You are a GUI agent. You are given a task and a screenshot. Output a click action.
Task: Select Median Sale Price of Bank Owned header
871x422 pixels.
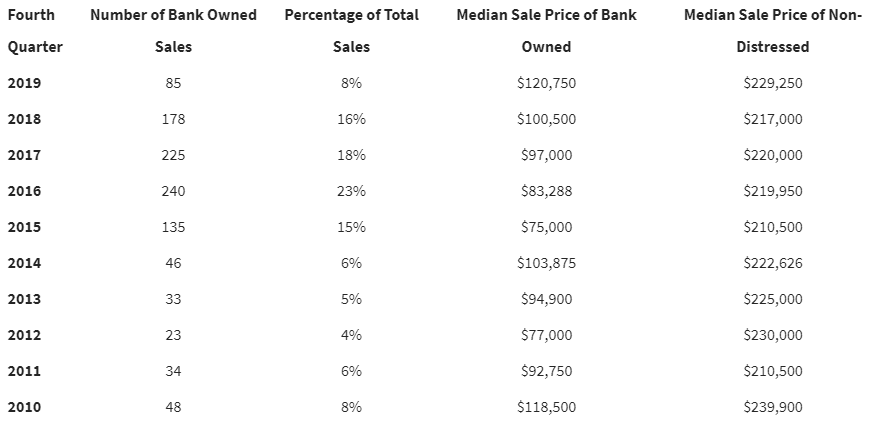pyautogui.click(x=547, y=31)
